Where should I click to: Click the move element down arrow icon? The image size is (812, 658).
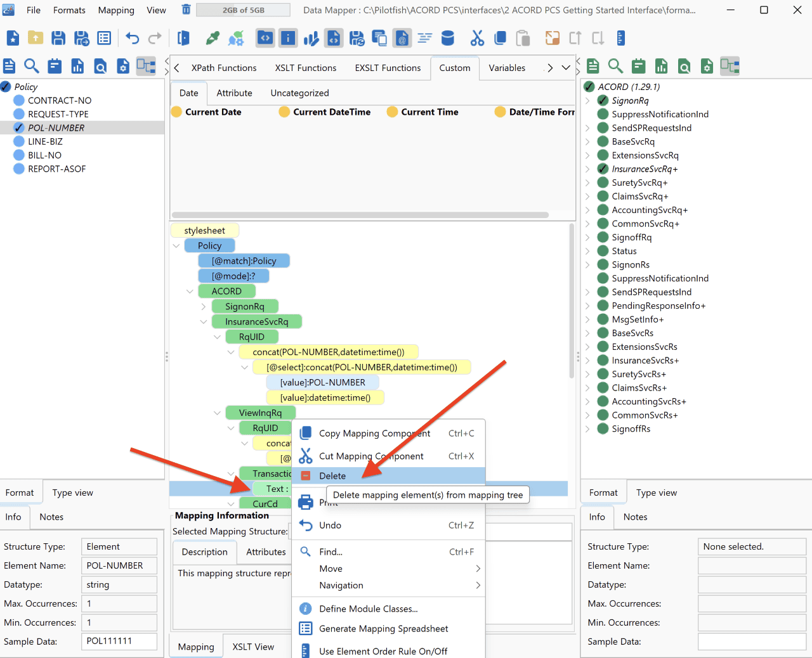point(598,38)
